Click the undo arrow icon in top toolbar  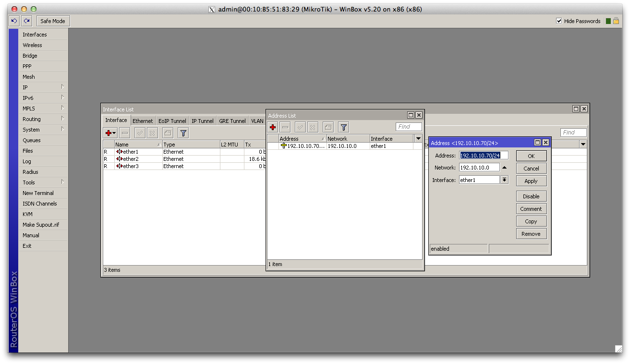click(x=14, y=21)
